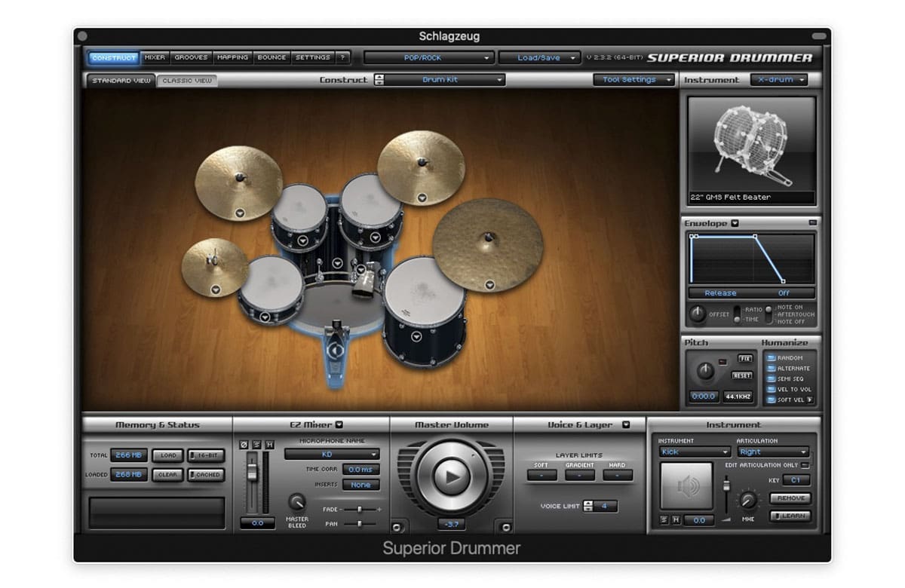
Task: Flip the Ratio/Time envelope switch
Action: click(x=736, y=314)
